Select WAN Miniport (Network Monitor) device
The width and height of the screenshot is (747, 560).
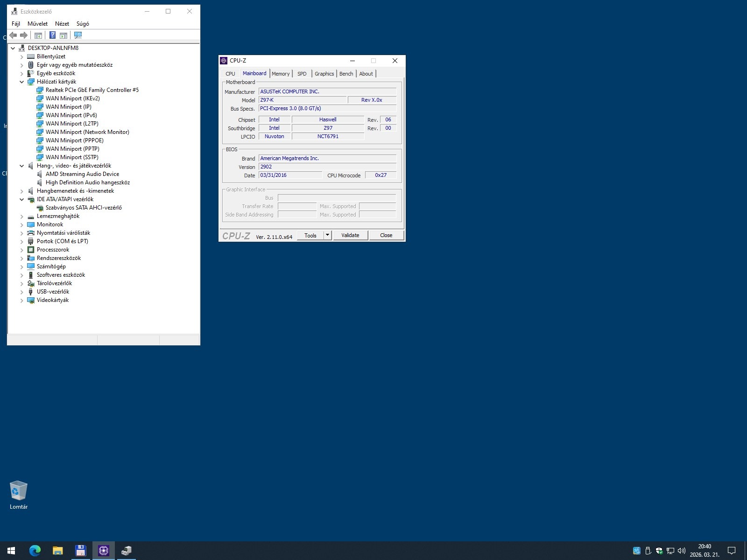coord(87,132)
